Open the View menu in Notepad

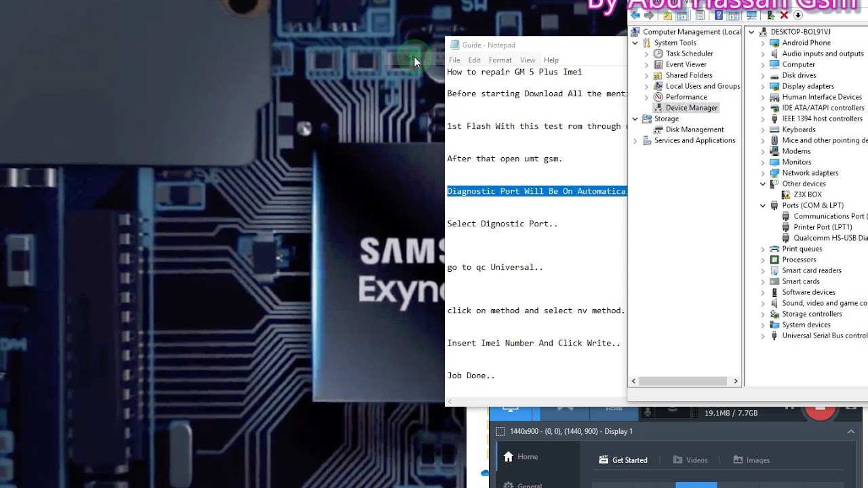[x=528, y=60]
